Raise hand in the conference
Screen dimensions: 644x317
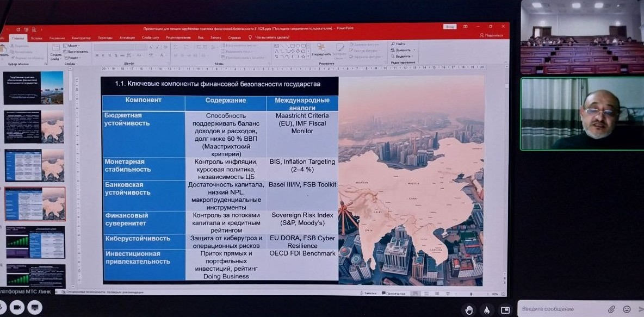(x=469, y=310)
